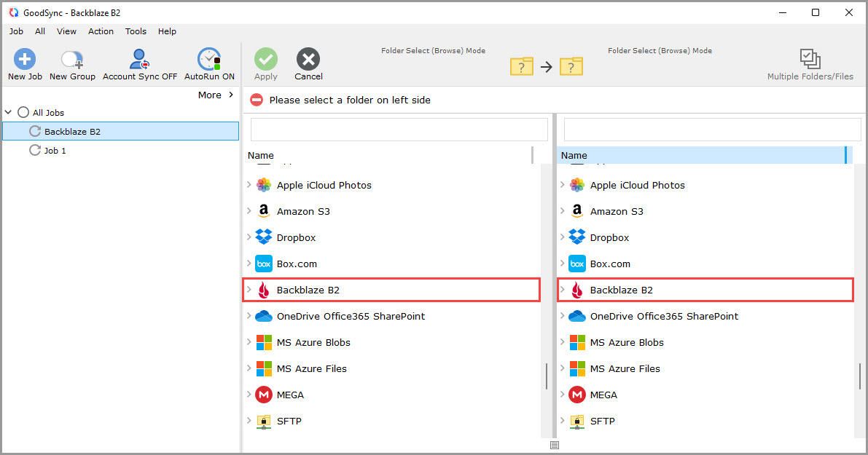
Task: Select the All Jobs radio circle
Action: 23,112
